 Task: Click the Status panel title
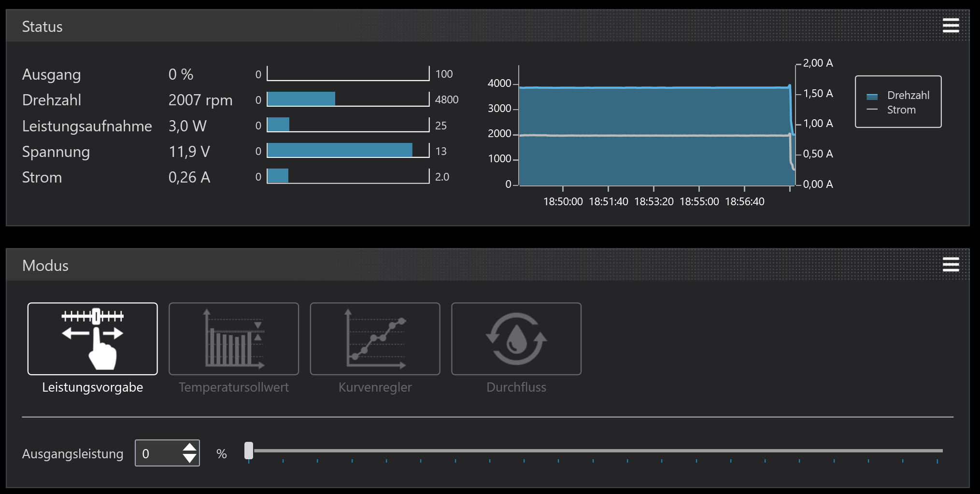(43, 27)
